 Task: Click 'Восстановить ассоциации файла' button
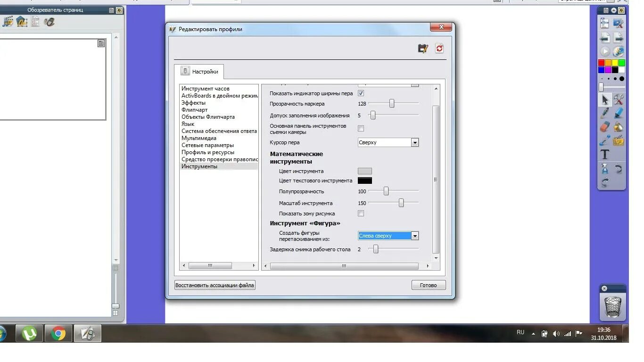(x=215, y=285)
